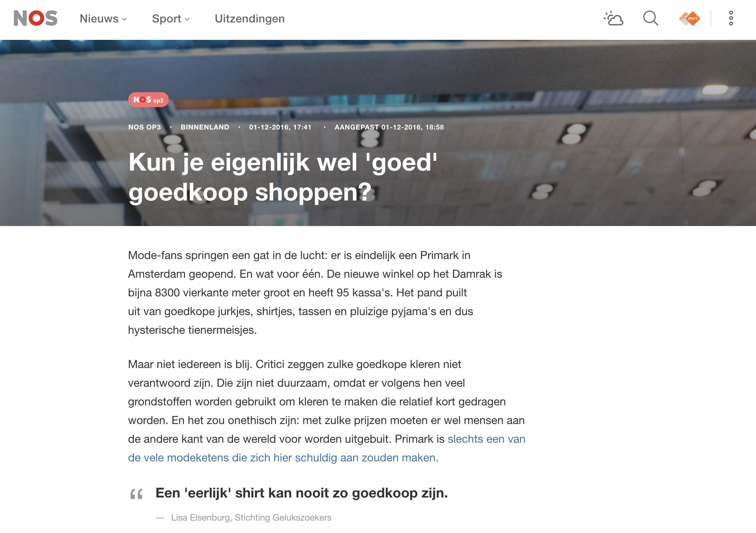Image resolution: width=756 pixels, height=533 pixels.
Task: Follow the 'slechts een van de vele modeketens' link
Action: click(x=327, y=448)
